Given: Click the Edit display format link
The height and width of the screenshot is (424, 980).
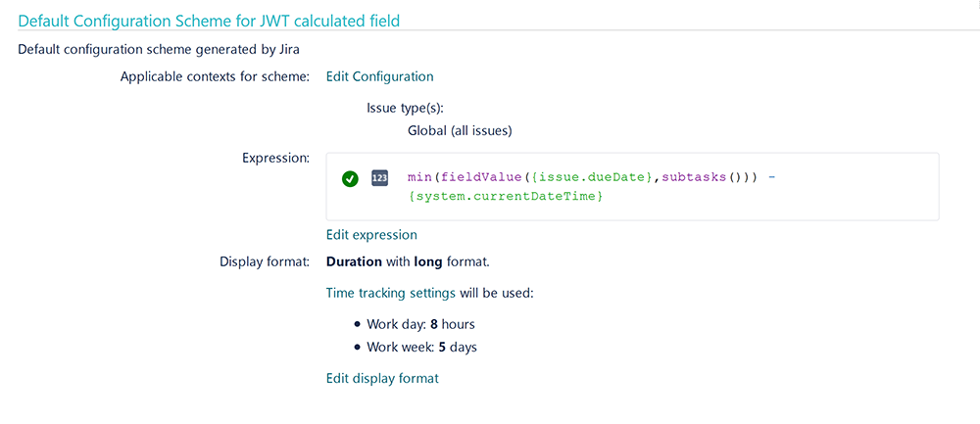Looking at the screenshot, I should coord(382,378).
